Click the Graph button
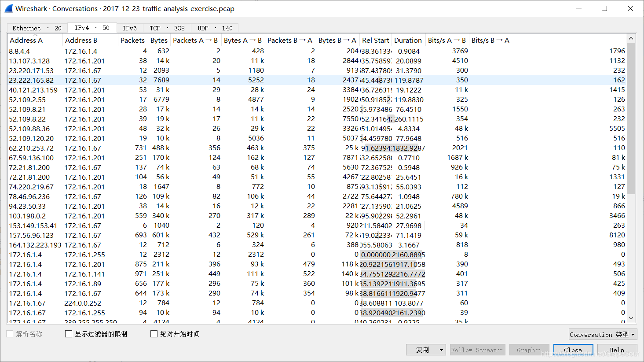644x362 pixels. pyautogui.click(x=529, y=350)
